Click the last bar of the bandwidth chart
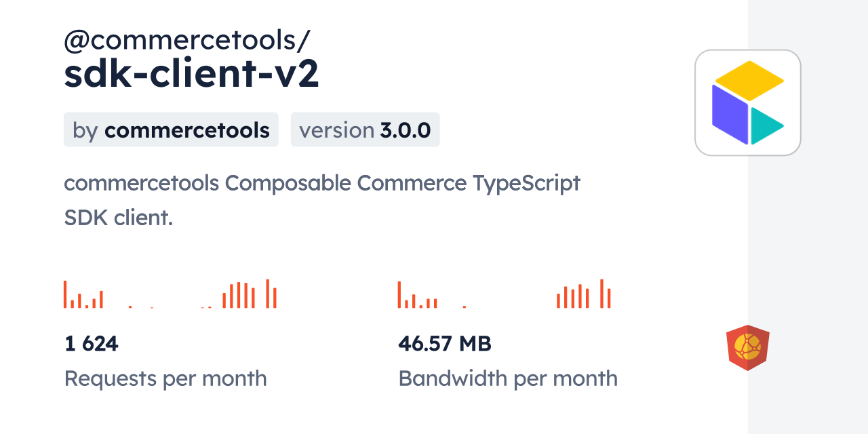This screenshot has width=868, height=434. (609, 298)
